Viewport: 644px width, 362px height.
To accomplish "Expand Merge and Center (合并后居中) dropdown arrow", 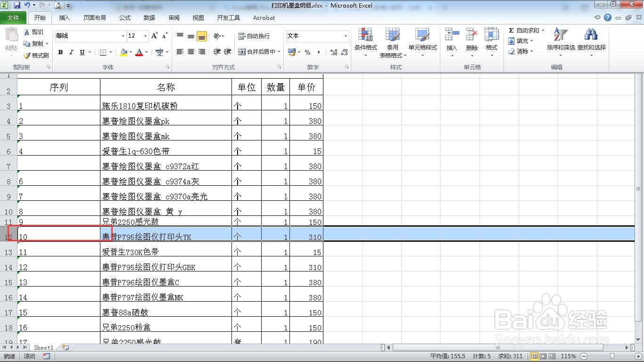I will (x=279, y=52).
